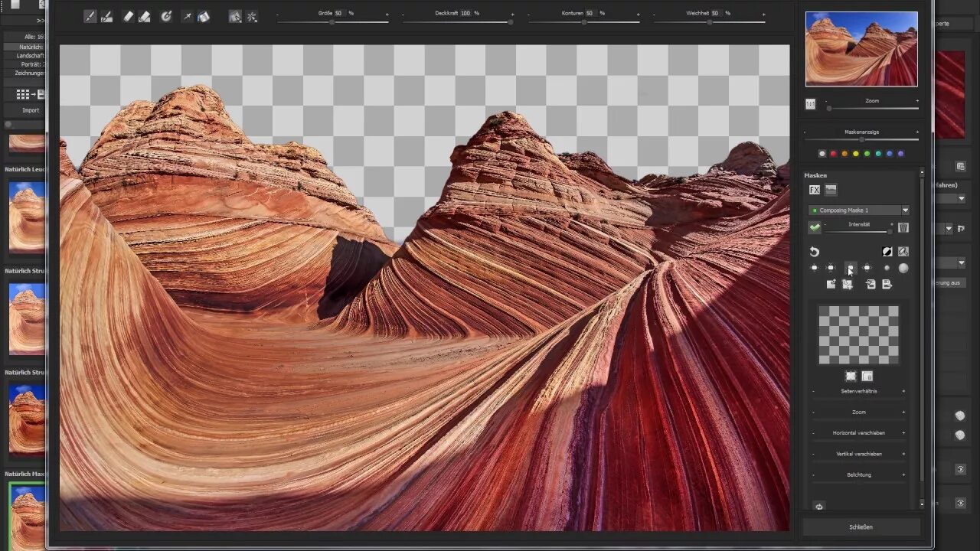980x551 pixels.
Task: Pick the large sphere brush shape
Action: 903,268
